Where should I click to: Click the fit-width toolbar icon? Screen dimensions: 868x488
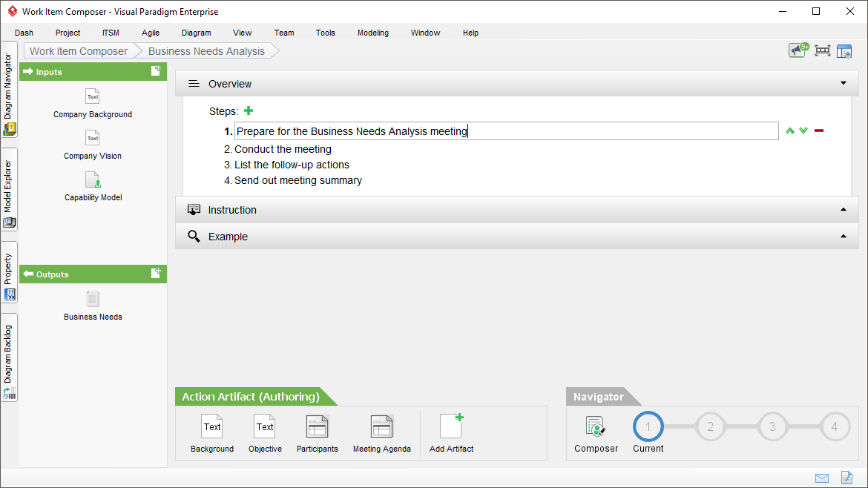(x=823, y=51)
